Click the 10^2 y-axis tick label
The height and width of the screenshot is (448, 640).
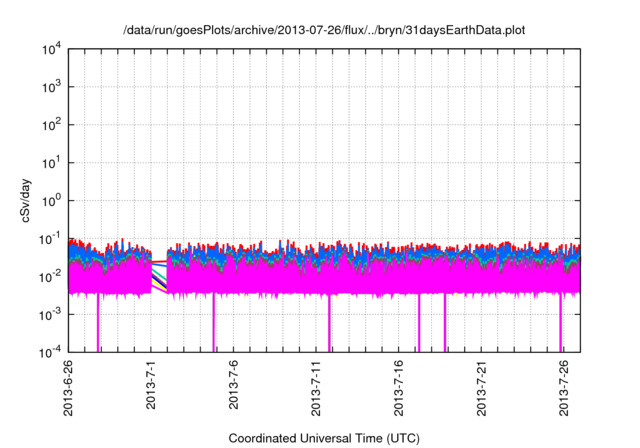click(x=51, y=125)
